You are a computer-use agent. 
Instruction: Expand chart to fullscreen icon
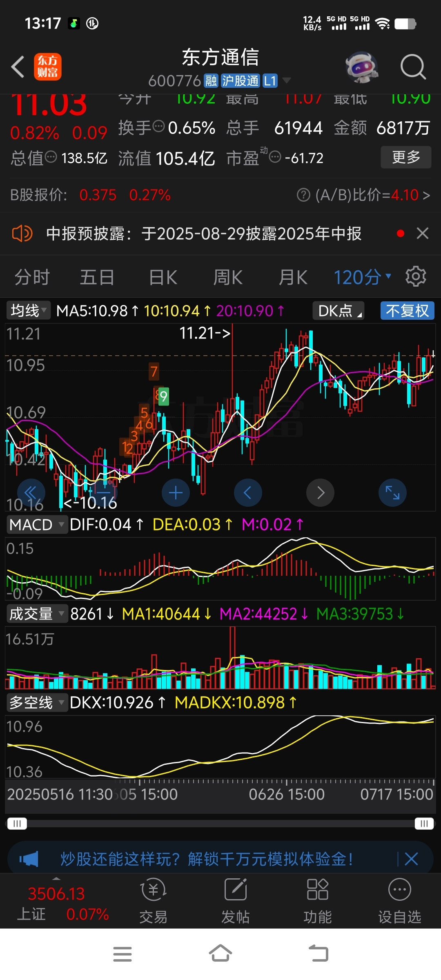[x=392, y=493]
